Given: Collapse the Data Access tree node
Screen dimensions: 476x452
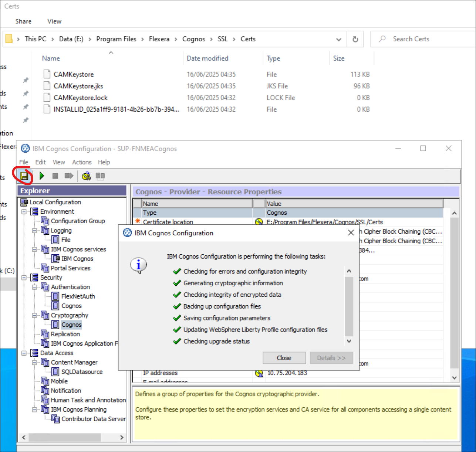Looking at the screenshot, I should click(x=24, y=353).
